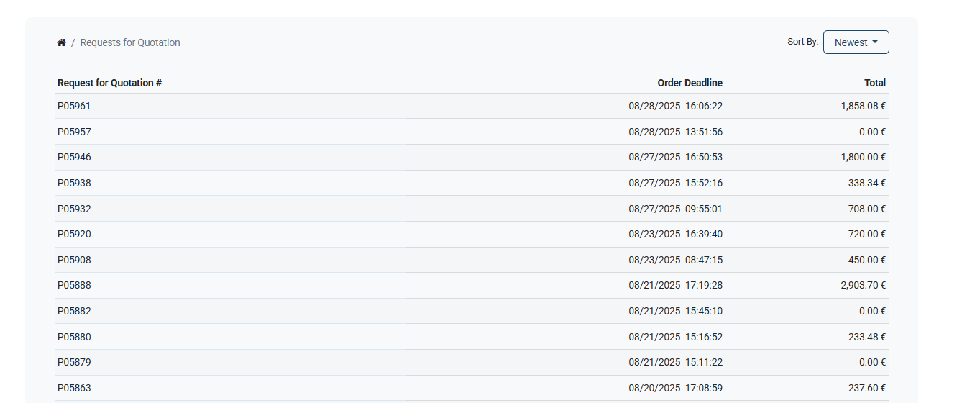Open quotation request P05920
Image resolution: width=980 pixels, height=403 pixels.
pos(74,234)
